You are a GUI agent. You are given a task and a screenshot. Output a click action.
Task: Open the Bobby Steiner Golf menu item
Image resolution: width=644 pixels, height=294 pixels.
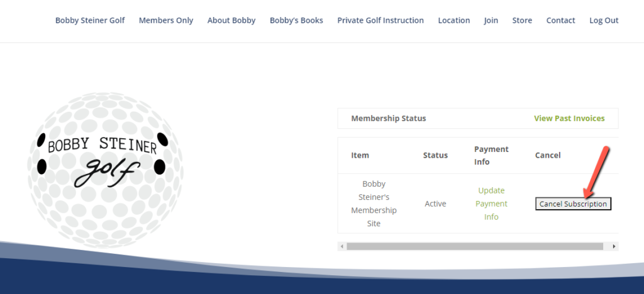(x=90, y=20)
